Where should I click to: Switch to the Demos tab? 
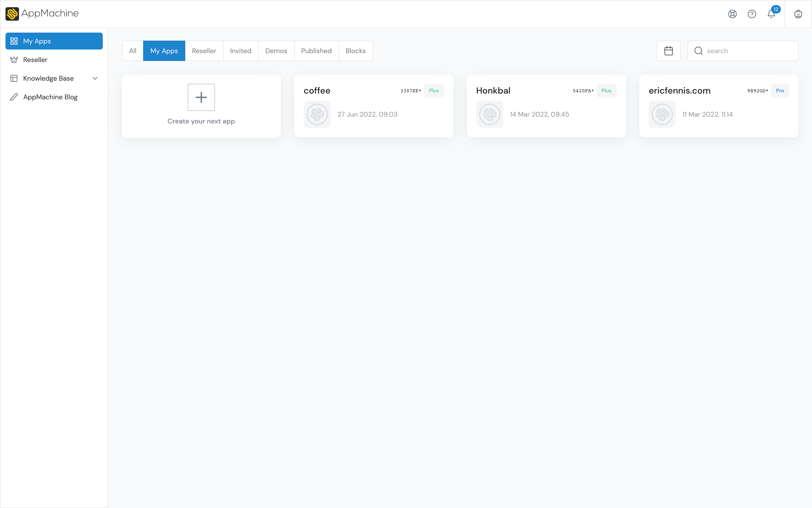(276, 51)
